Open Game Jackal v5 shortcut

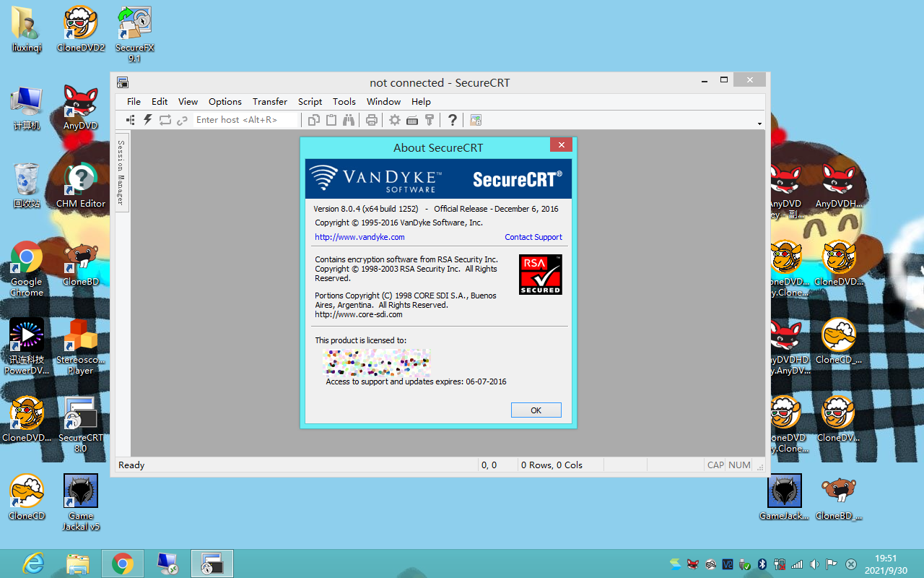(81, 503)
